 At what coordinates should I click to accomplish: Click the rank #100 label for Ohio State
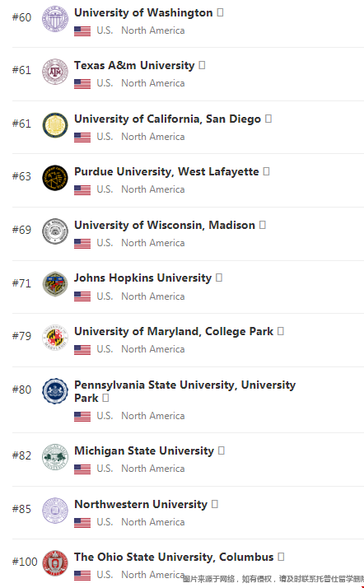click(25, 562)
